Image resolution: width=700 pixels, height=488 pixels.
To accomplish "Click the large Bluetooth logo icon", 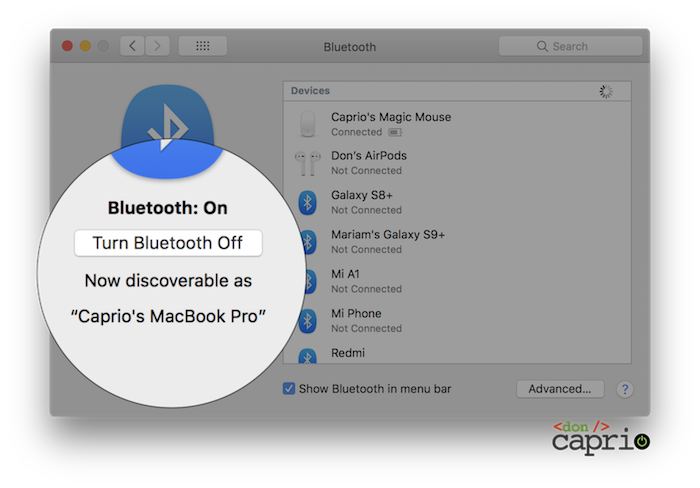I will point(167,131).
